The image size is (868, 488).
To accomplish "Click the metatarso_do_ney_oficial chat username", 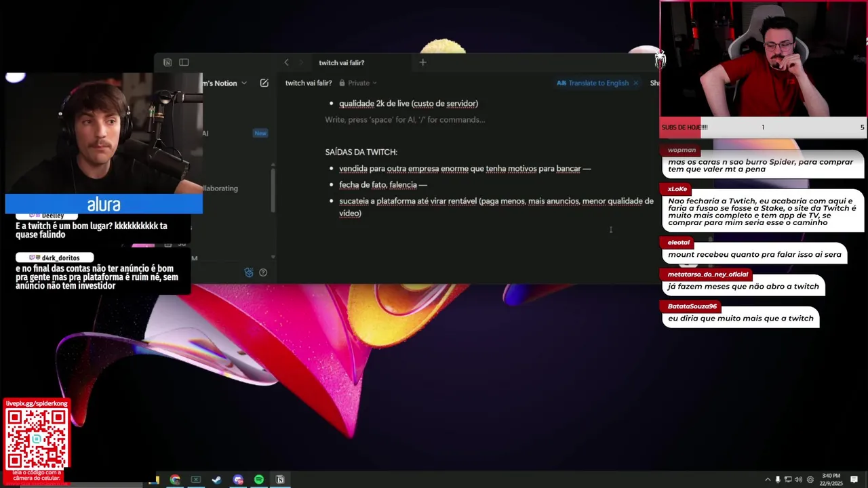I will pyautogui.click(x=707, y=274).
